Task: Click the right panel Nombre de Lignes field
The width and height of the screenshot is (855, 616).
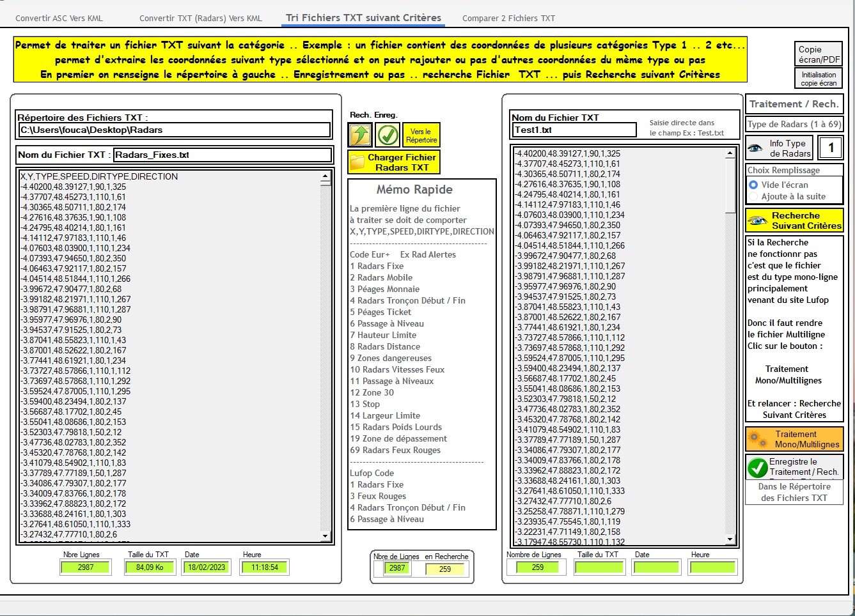Action: (x=538, y=567)
